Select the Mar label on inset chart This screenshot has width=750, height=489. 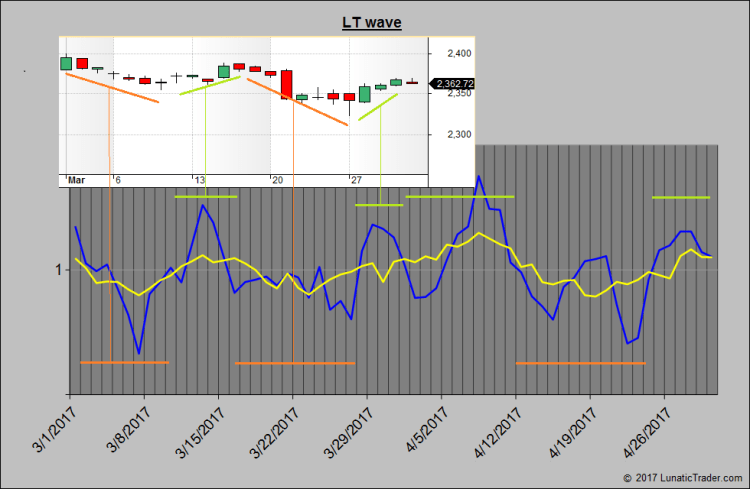coord(77,180)
